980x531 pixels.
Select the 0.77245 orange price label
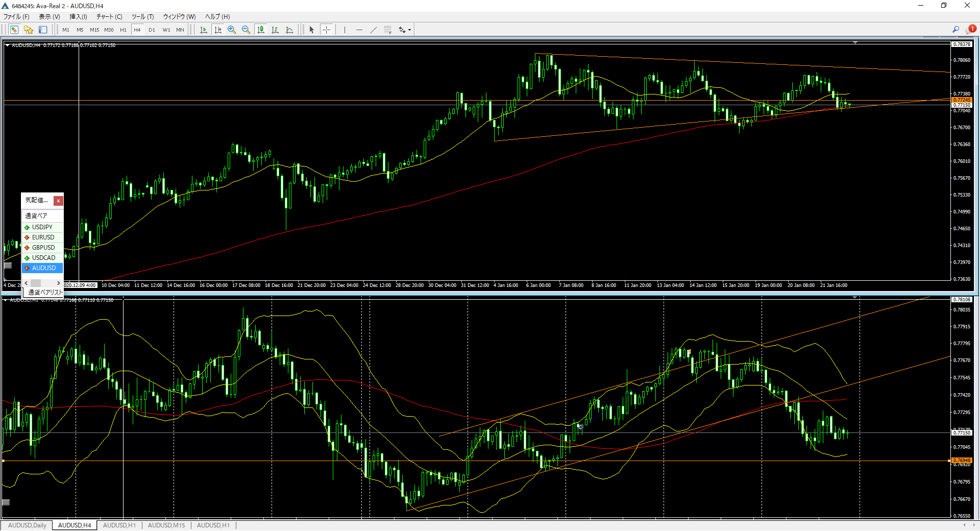click(x=962, y=100)
